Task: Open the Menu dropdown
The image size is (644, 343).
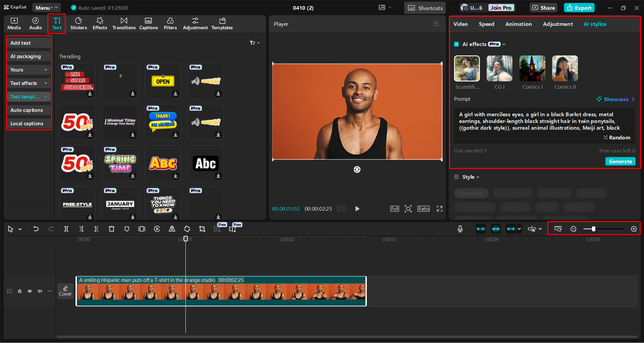Action: 46,8
